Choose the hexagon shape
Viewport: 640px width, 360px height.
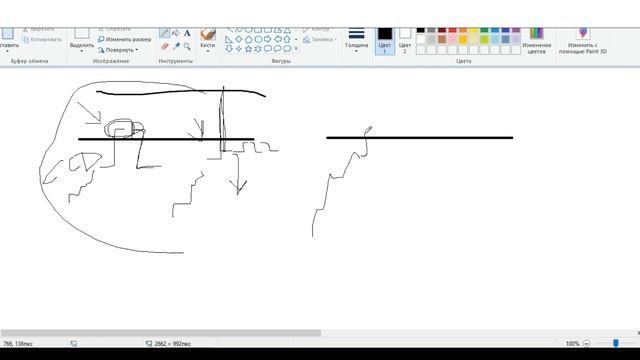(x=258, y=40)
